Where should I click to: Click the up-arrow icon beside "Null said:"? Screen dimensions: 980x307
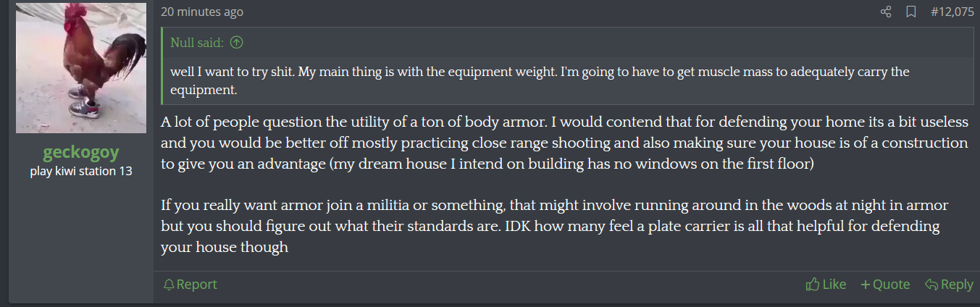pos(236,43)
